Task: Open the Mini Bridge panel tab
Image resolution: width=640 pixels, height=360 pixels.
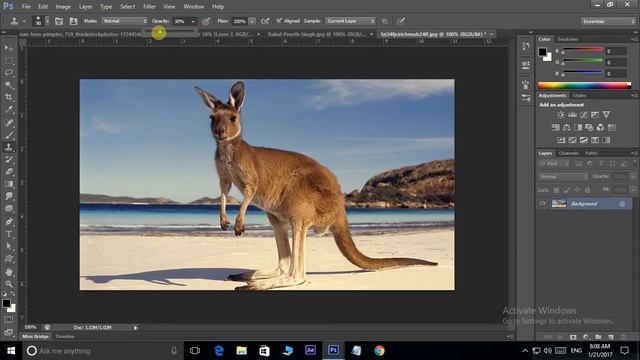Action: tap(35, 337)
